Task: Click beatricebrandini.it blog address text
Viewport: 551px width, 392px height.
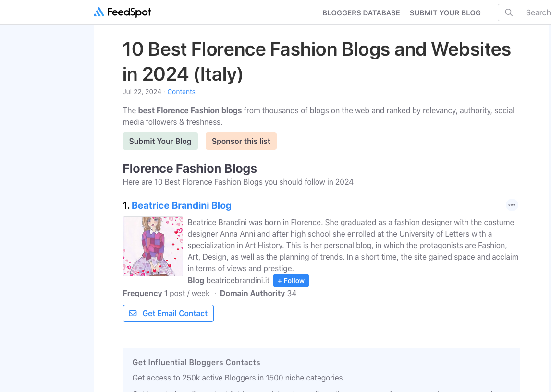Action: point(238,280)
